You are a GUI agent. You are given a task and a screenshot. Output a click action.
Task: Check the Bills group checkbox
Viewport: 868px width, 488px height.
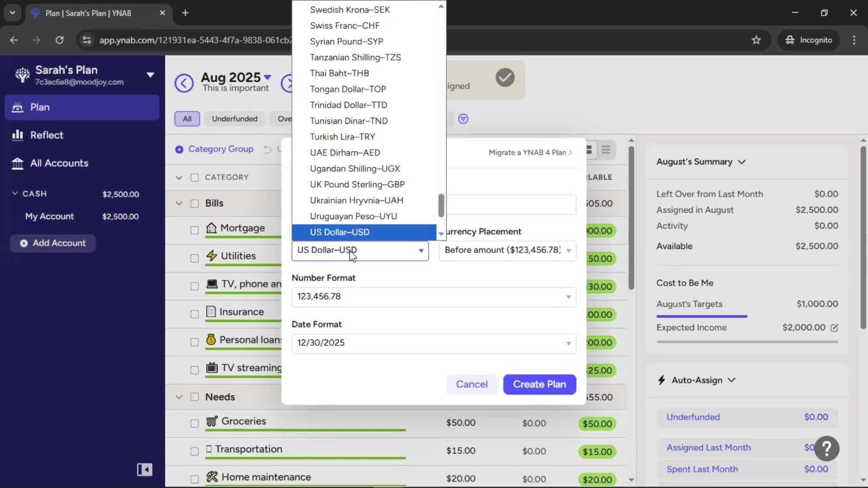(x=194, y=203)
